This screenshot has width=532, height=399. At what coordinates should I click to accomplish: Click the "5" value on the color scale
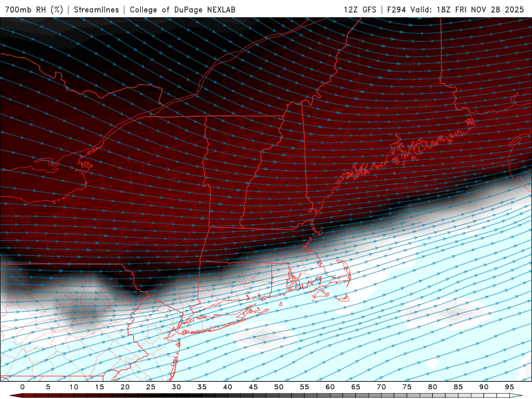tap(48, 387)
